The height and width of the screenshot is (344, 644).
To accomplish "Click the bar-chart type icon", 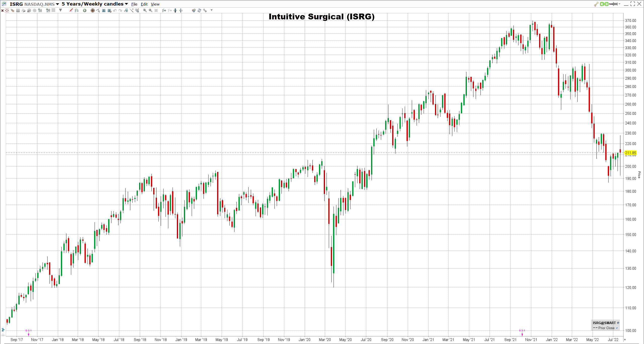I will pyautogui.click(x=77, y=10).
